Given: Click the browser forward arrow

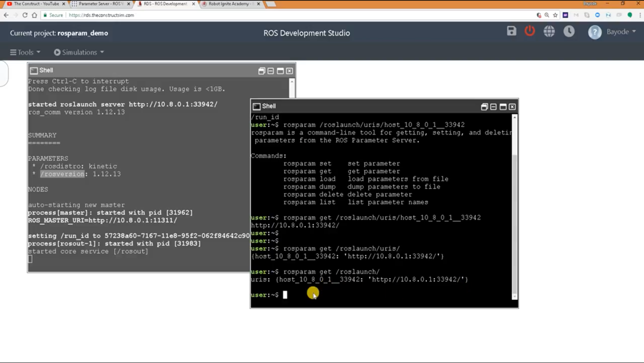Looking at the screenshot, I should pos(15,15).
